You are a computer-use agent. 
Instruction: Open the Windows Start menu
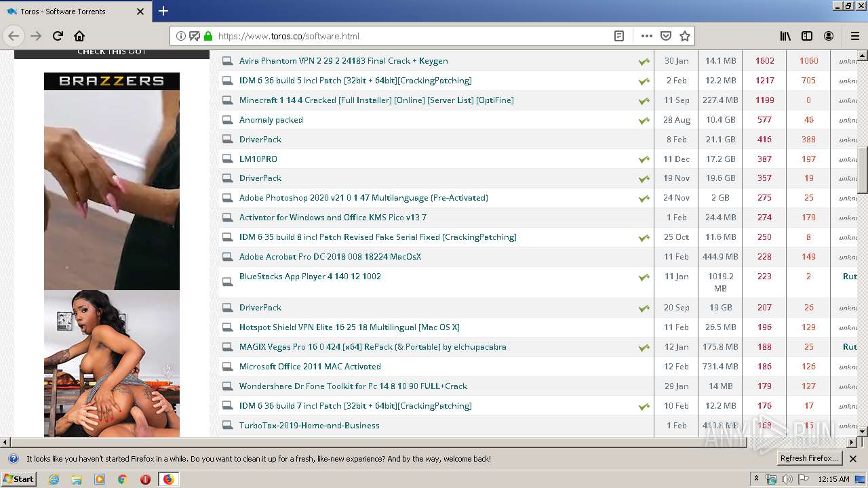click(18, 479)
